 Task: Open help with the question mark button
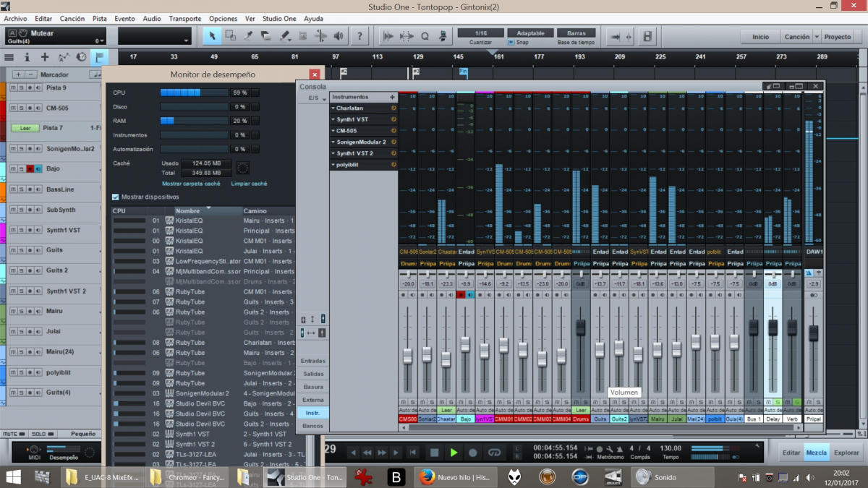360,36
